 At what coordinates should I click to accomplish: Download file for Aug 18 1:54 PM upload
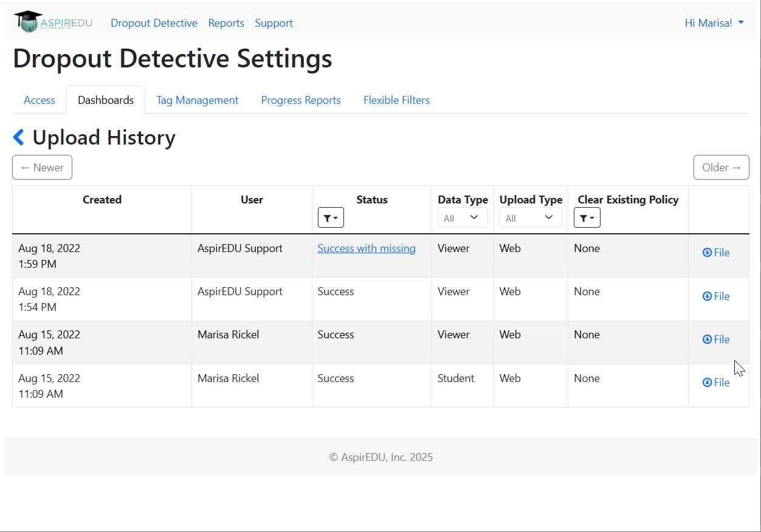(716, 296)
